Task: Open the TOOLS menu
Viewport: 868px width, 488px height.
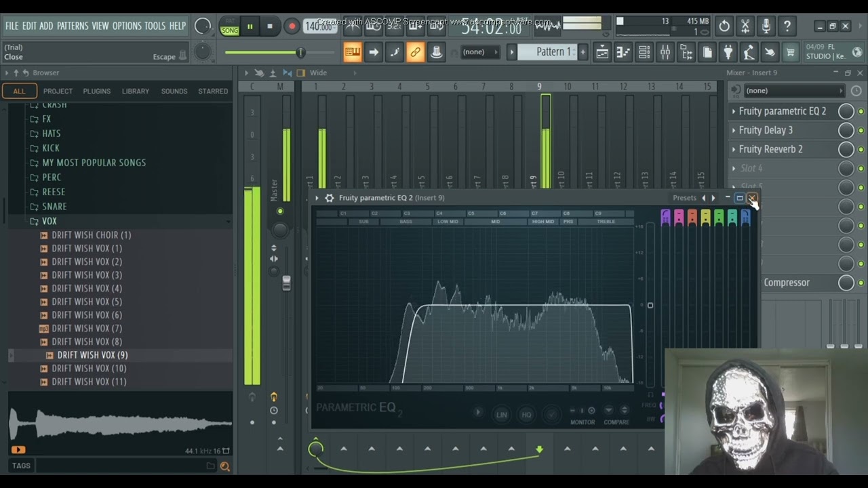Action: (x=155, y=26)
